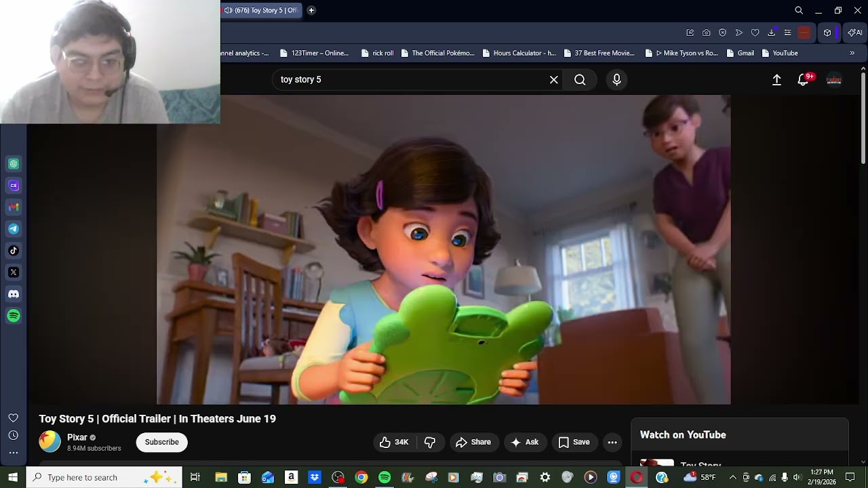Open Amazon from the taskbar
Image resolution: width=868 pixels, height=488 pixels.
point(291,477)
